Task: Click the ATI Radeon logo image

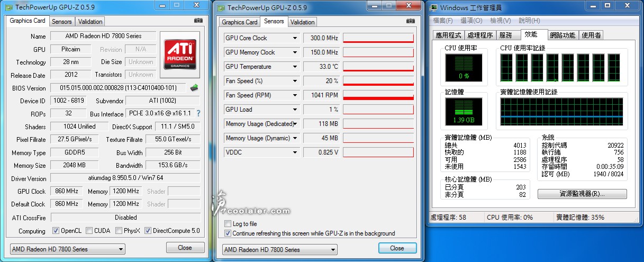Action: (x=181, y=55)
